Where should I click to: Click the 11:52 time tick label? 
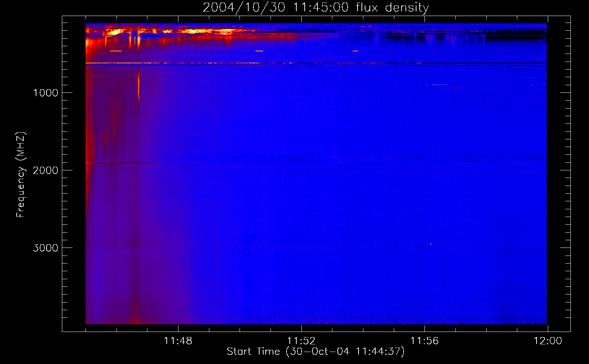301,341
